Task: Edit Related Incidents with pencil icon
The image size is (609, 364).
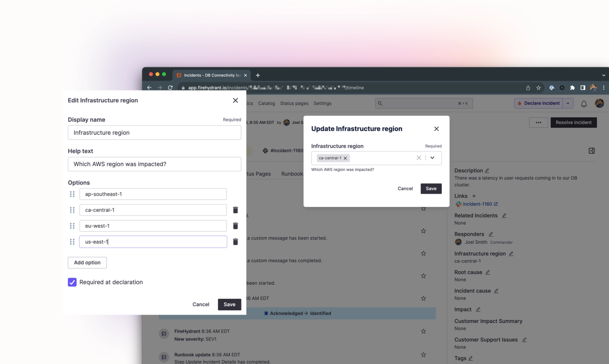Action: 504,216
